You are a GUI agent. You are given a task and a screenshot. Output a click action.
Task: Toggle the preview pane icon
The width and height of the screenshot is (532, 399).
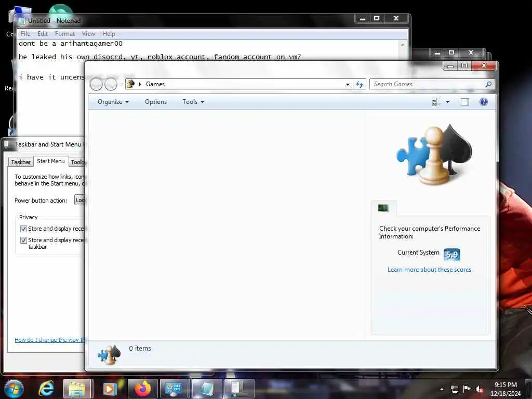(465, 102)
